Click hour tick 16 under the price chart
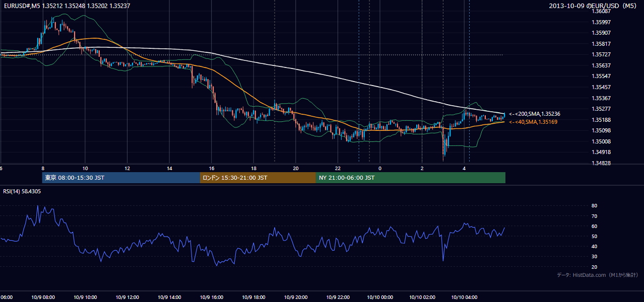 pyautogui.click(x=212, y=168)
